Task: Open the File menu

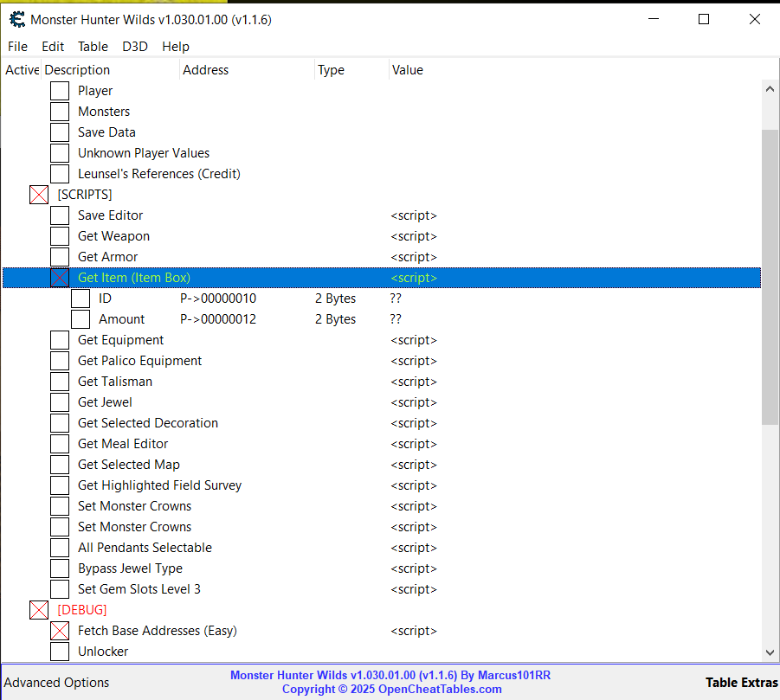Action: click(17, 46)
